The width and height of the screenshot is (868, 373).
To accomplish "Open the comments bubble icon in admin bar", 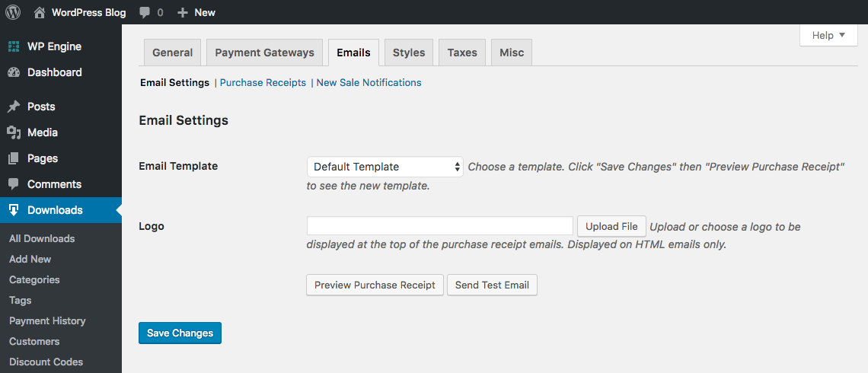I will click(x=145, y=13).
